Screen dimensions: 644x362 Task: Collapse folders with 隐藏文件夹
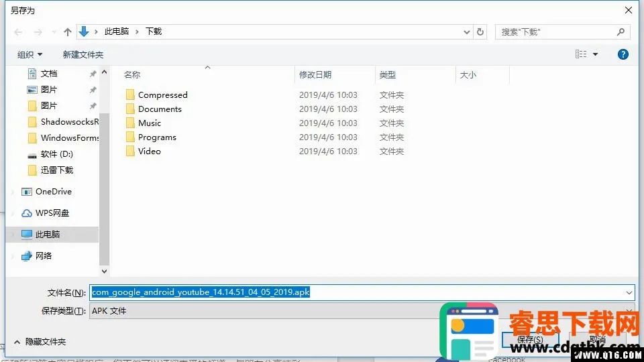40,341
